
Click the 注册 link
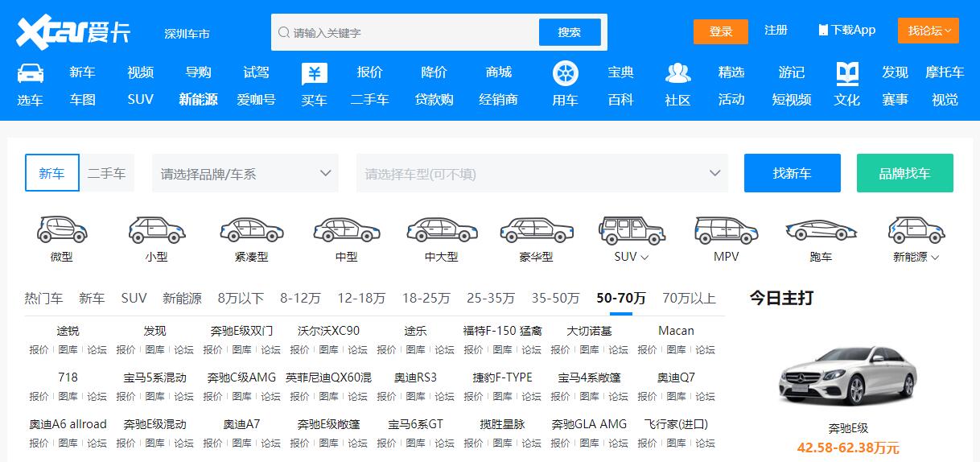[x=776, y=30]
